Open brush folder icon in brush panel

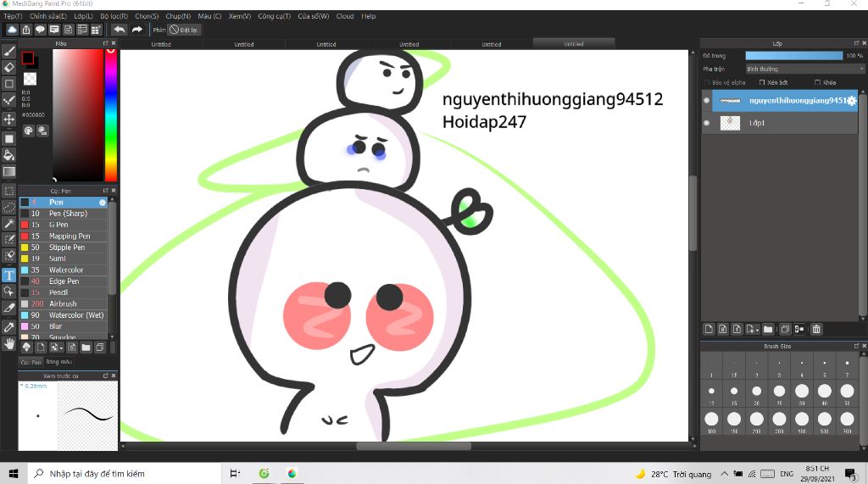(x=86, y=348)
